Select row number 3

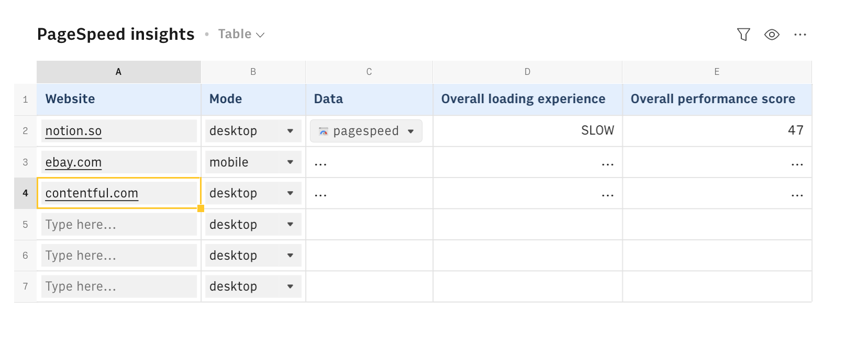25,162
